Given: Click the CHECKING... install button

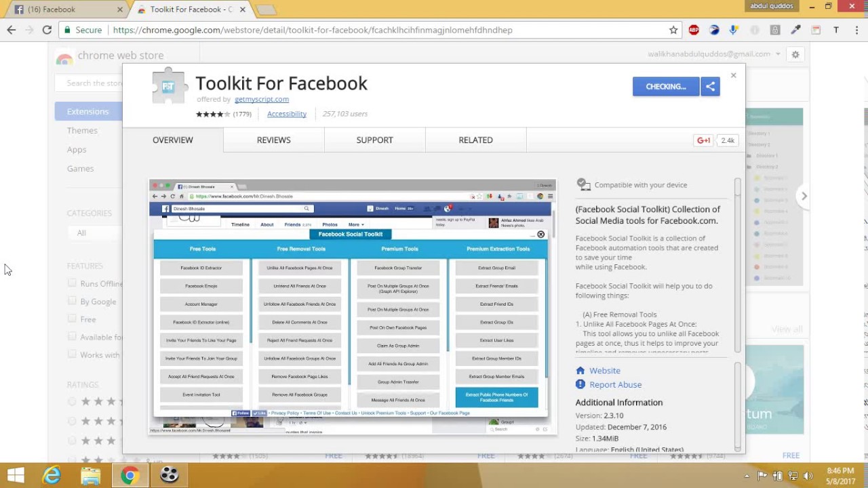Looking at the screenshot, I should 666,86.
